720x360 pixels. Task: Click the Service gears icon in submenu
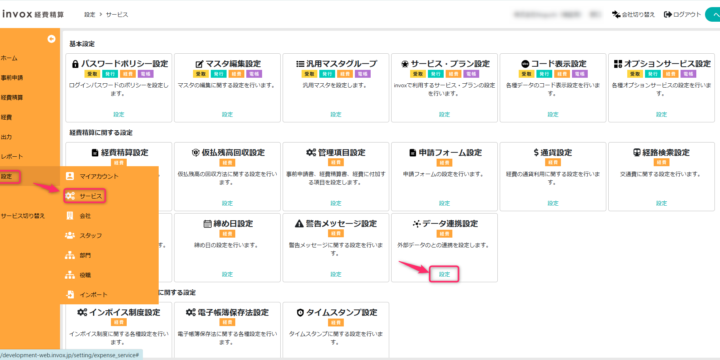pos(70,196)
